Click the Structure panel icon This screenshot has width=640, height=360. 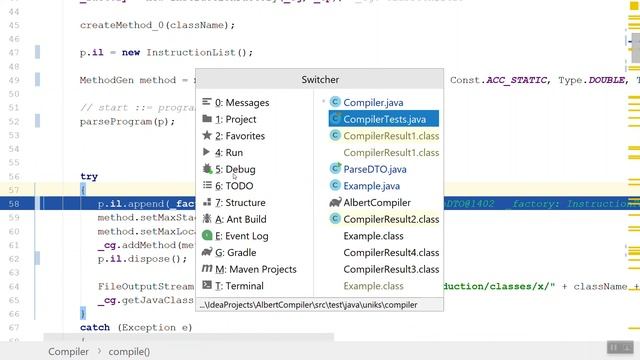(x=207, y=202)
